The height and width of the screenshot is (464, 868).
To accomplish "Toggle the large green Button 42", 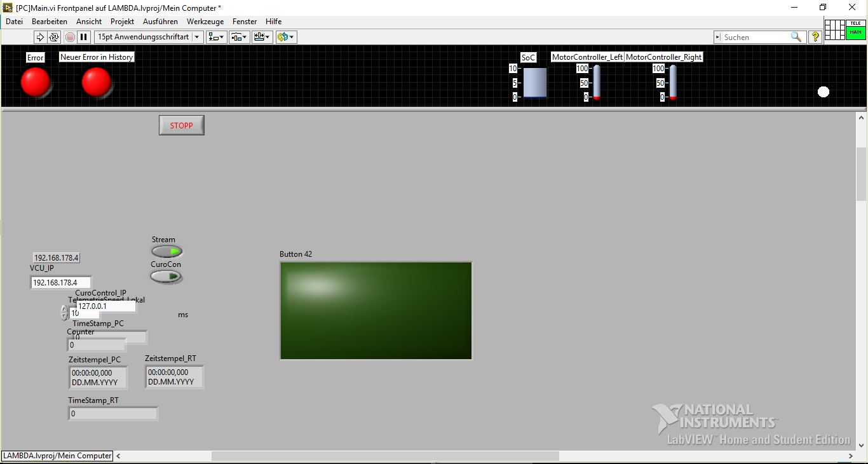I will coord(376,311).
